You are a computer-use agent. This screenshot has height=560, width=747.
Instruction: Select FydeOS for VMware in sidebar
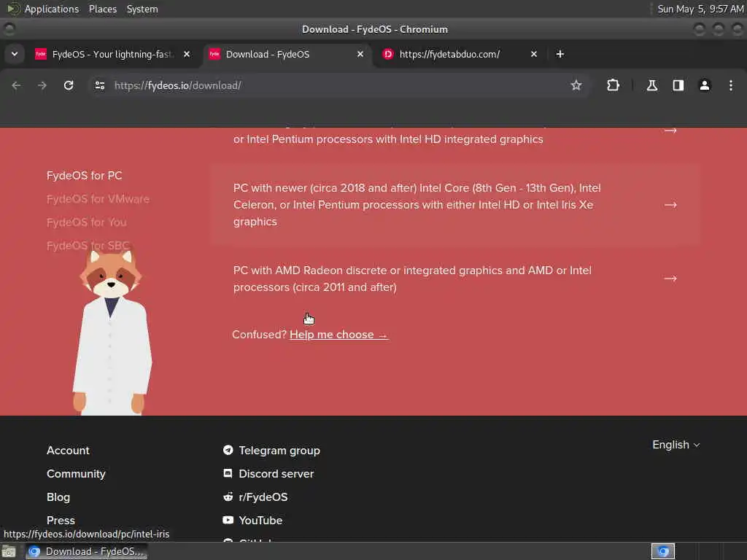click(x=98, y=198)
